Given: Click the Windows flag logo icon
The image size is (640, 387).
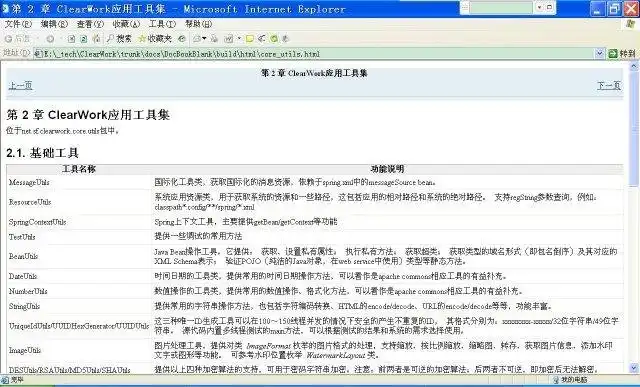Looking at the screenshot, I should pos(631,24).
